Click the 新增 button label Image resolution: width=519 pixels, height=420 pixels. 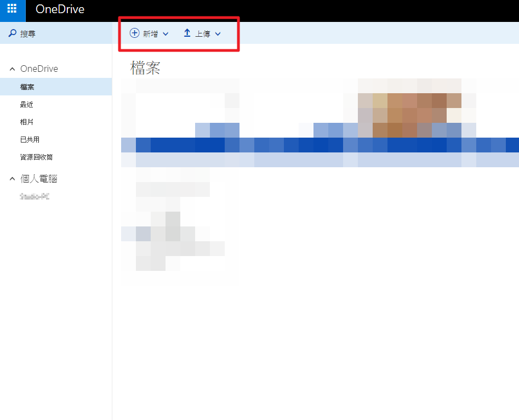coord(150,34)
